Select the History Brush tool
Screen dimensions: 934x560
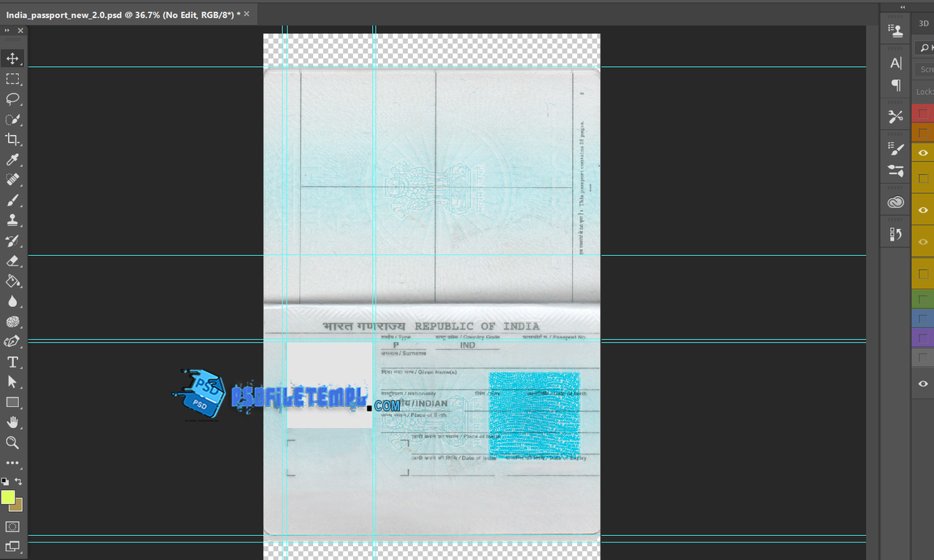12,241
